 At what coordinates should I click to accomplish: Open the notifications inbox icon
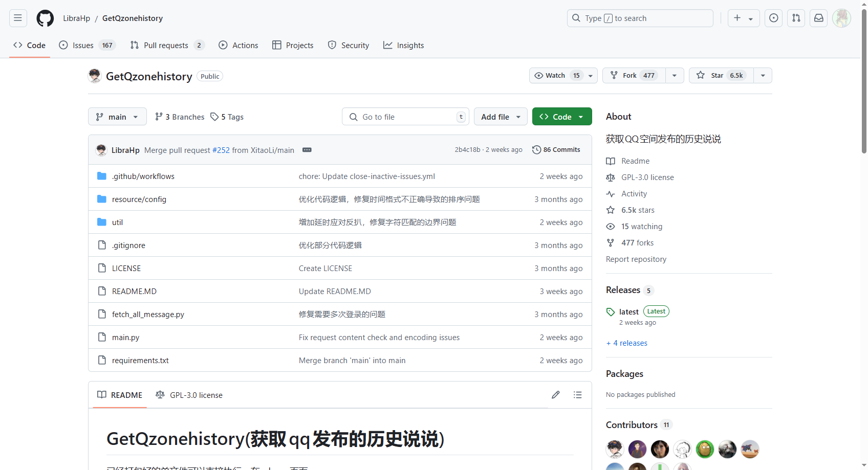click(x=819, y=18)
